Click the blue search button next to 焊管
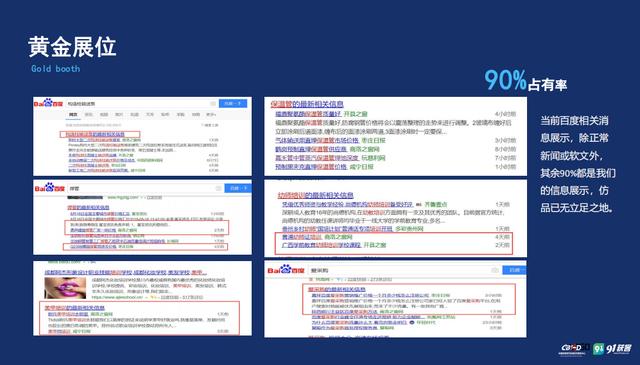The image size is (640, 365). coord(238,188)
